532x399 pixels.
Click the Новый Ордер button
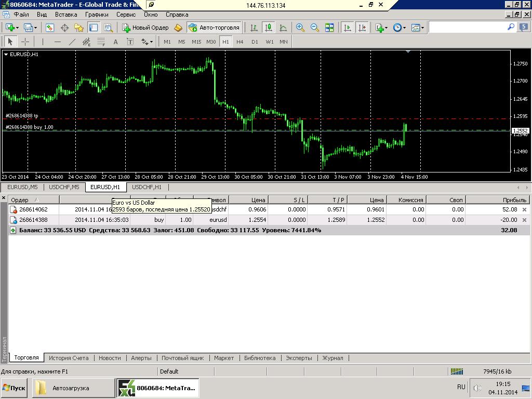(x=145, y=28)
